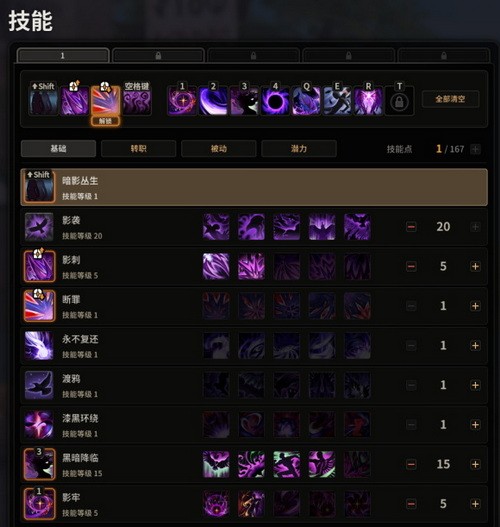Select skill preset tab 1
Screen dimensions: 500x527
(63, 56)
